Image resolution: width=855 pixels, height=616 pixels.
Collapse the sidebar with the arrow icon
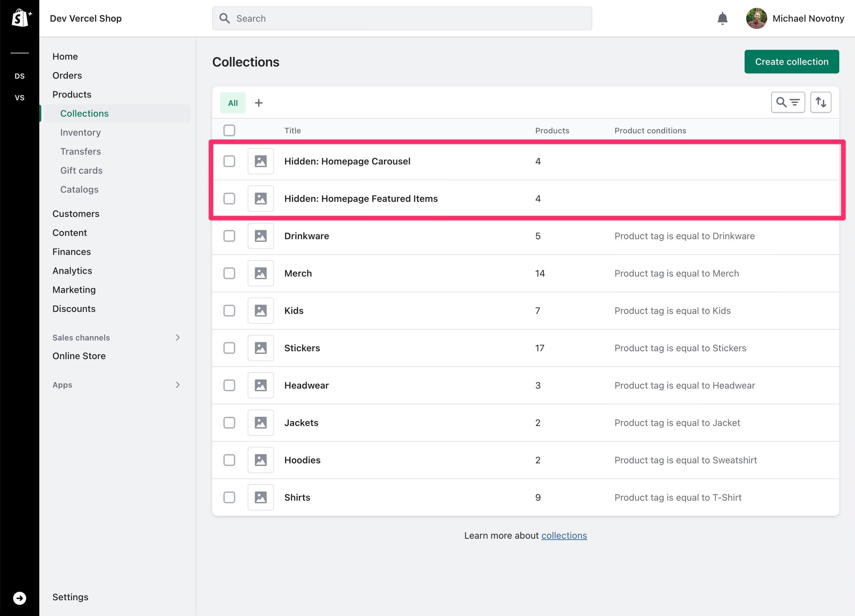click(x=20, y=598)
